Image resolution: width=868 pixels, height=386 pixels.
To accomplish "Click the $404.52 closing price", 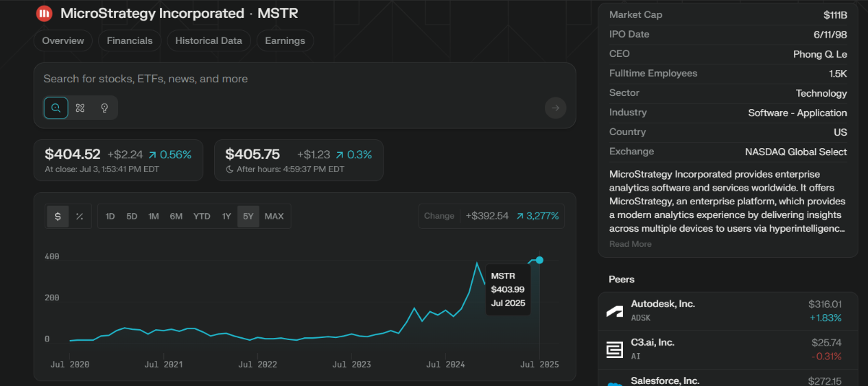I will coord(73,154).
